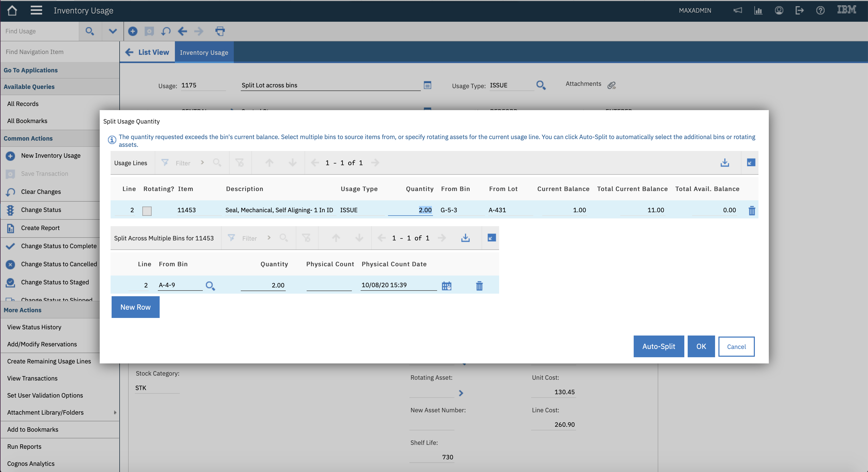The height and width of the screenshot is (472, 868).
Task: Open the user profile icon
Action: (779, 10)
